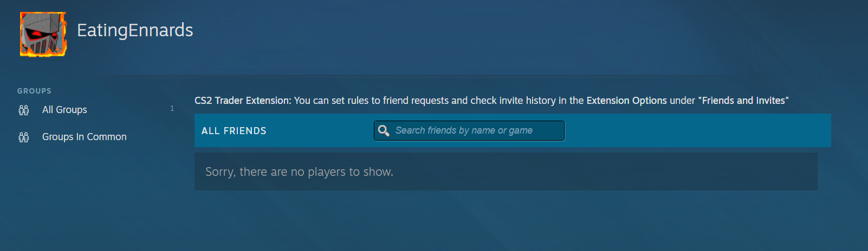The image size is (868, 251).
Task: Select Groups In Common in the sidebar
Action: [85, 137]
